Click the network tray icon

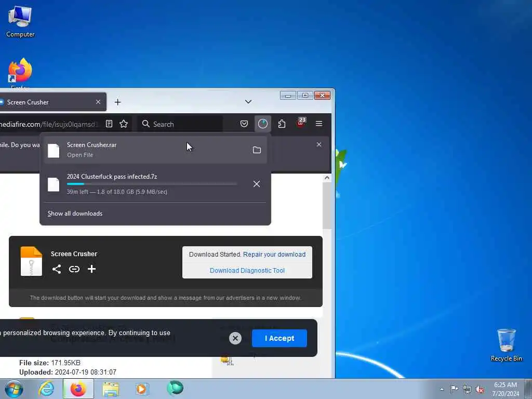click(467, 389)
